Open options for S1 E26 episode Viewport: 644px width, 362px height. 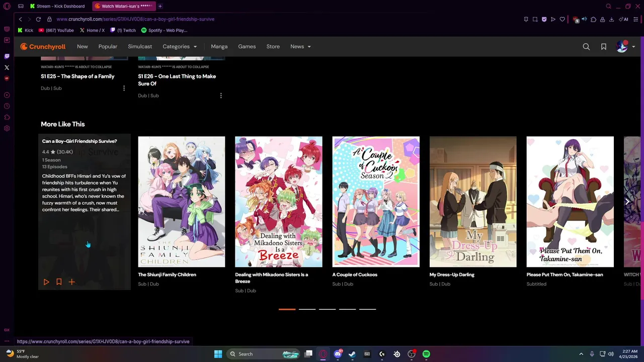221,96
